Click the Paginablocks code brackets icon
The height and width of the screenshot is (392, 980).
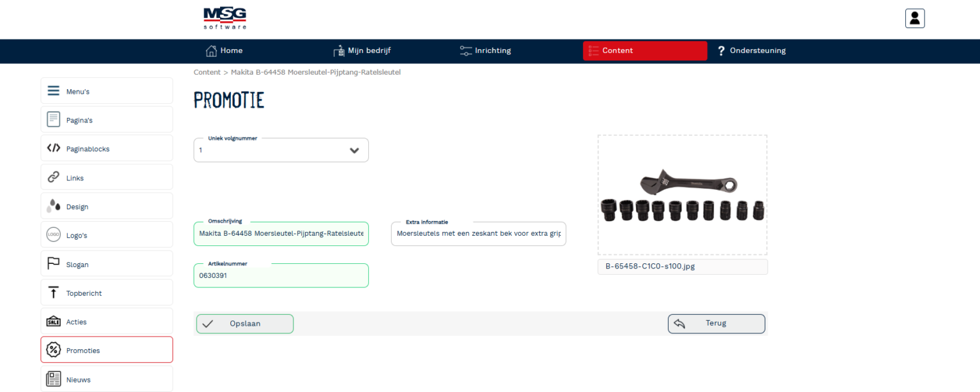(54, 148)
